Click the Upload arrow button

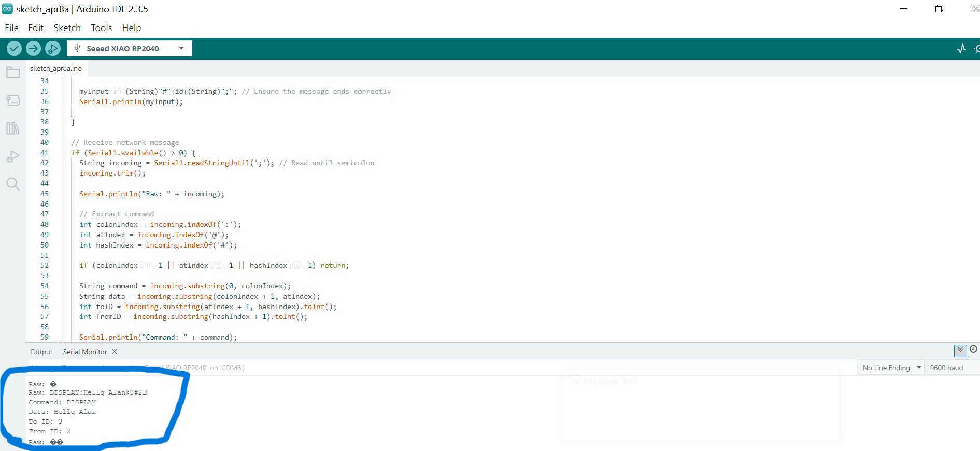click(x=33, y=49)
